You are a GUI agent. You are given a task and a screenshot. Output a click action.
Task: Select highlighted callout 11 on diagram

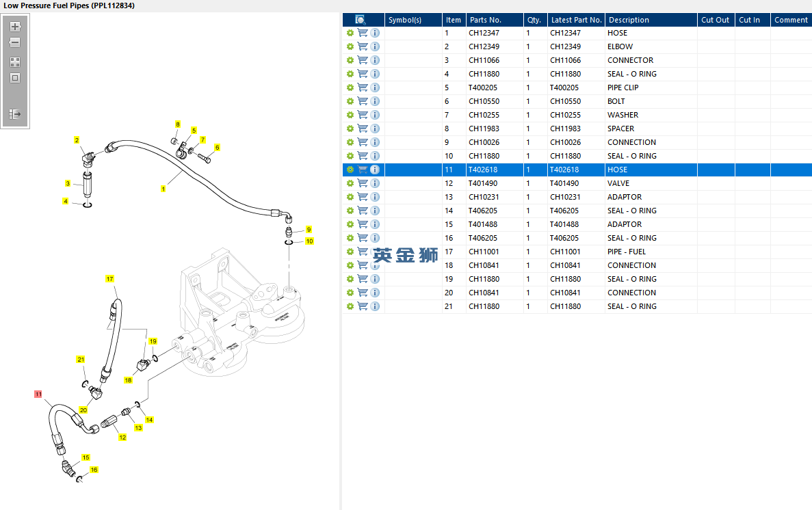click(x=38, y=394)
